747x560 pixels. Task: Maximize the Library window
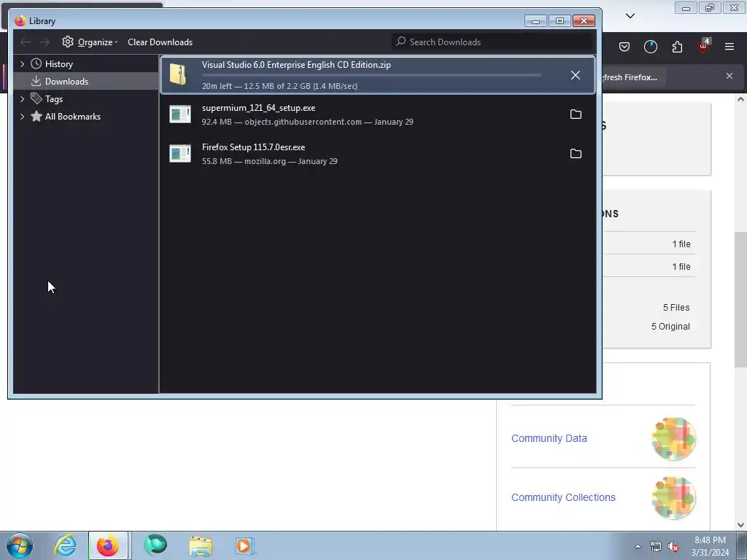tap(560, 21)
